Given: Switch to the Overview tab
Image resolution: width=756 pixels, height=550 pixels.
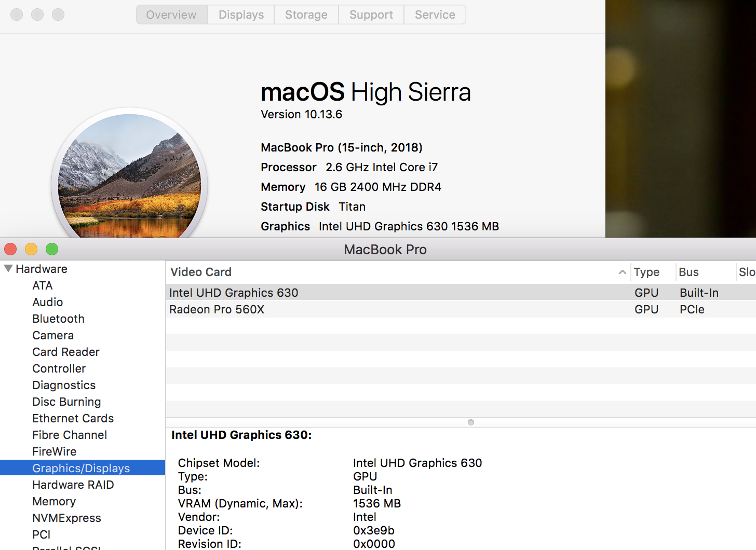Looking at the screenshot, I should point(172,15).
